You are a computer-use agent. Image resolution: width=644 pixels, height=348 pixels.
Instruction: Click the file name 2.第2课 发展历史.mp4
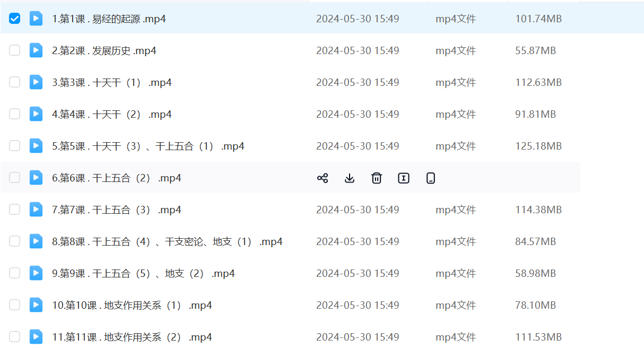click(x=104, y=51)
